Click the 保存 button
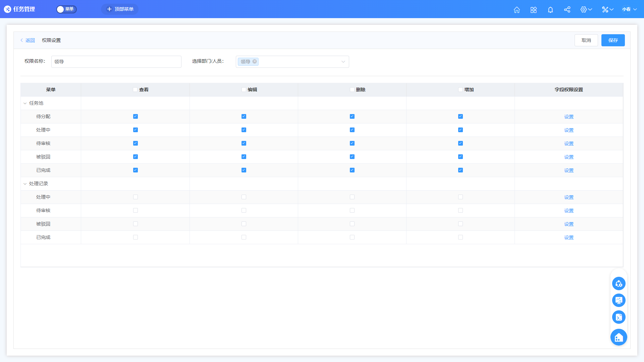 [613, 40]
